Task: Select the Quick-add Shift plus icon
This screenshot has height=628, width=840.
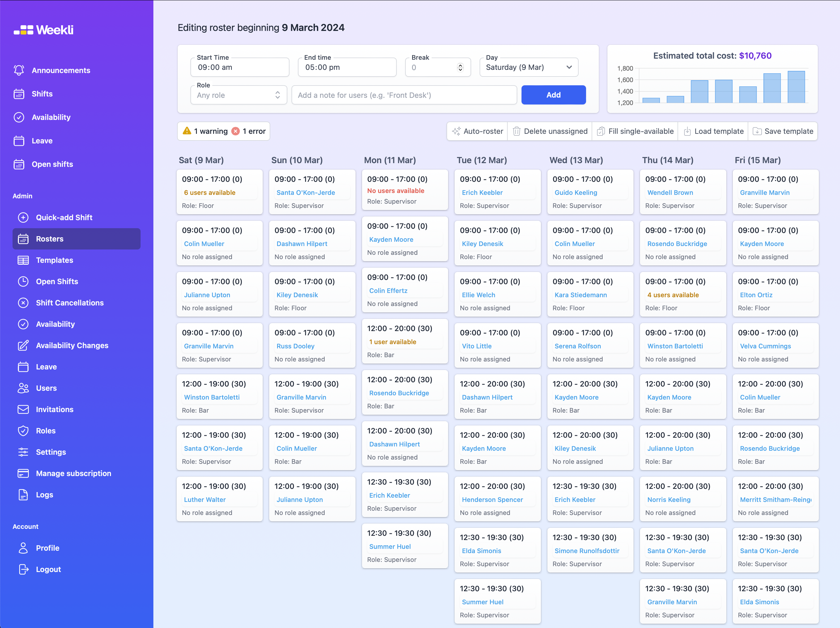Action: (x=23, y=218)
